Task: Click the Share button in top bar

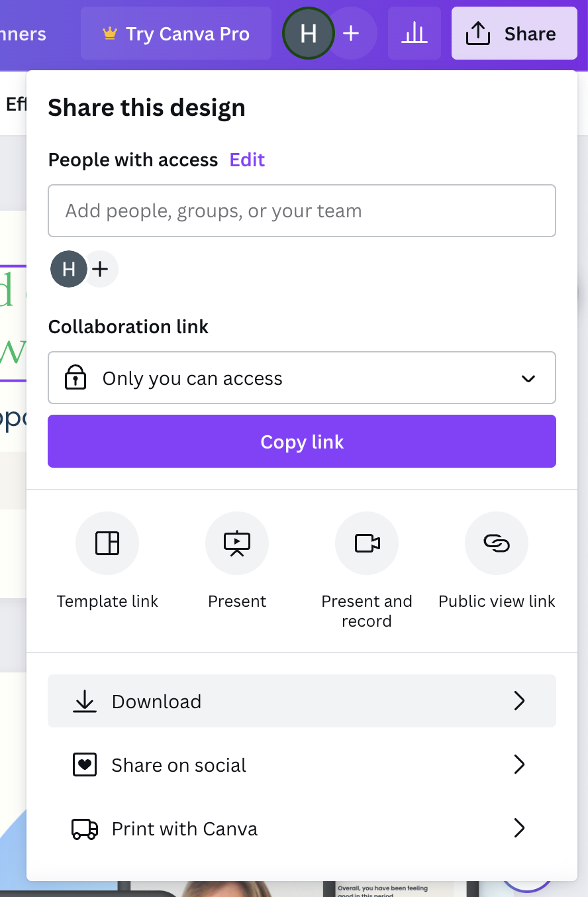Action: coord(514,34)
